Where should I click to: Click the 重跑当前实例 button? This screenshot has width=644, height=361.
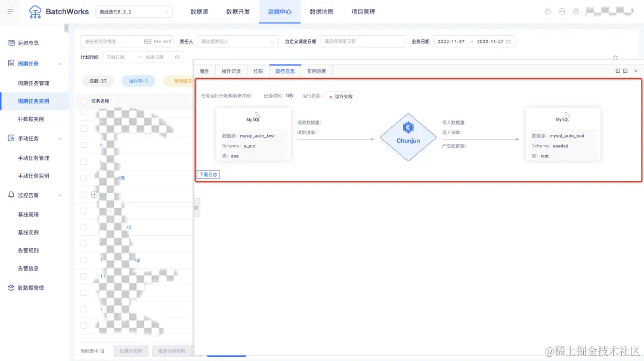172,351
